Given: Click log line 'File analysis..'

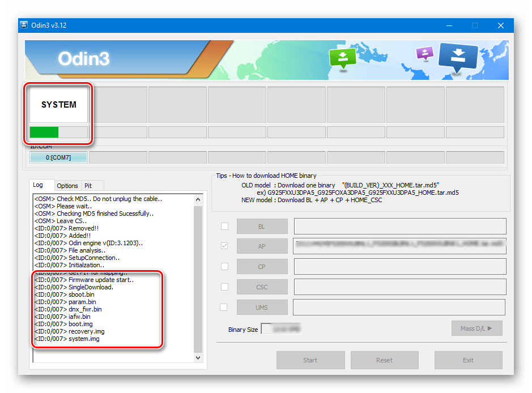Looking at the screenshot, I should (70, 250).
